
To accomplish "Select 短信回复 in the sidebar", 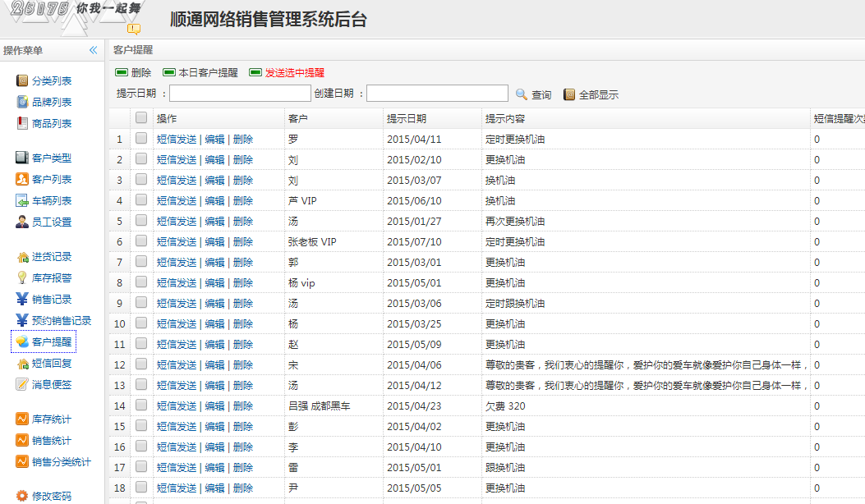I will (x=51, y=363).
